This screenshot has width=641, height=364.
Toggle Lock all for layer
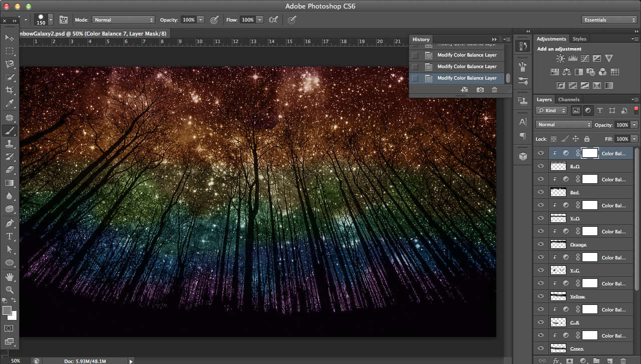(586, 139)
